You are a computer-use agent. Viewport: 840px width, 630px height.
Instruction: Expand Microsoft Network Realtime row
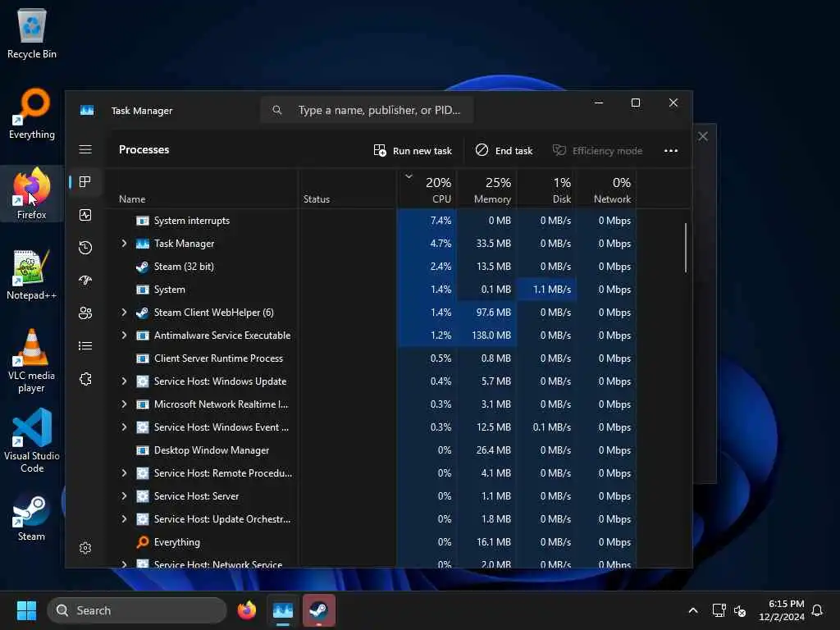coord(125,404)
